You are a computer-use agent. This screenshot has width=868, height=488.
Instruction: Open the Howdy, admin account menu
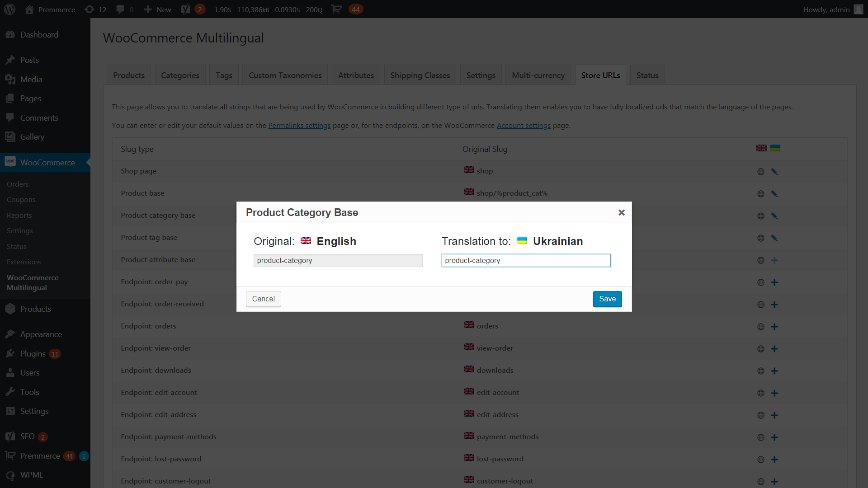[x=833, y=9]
